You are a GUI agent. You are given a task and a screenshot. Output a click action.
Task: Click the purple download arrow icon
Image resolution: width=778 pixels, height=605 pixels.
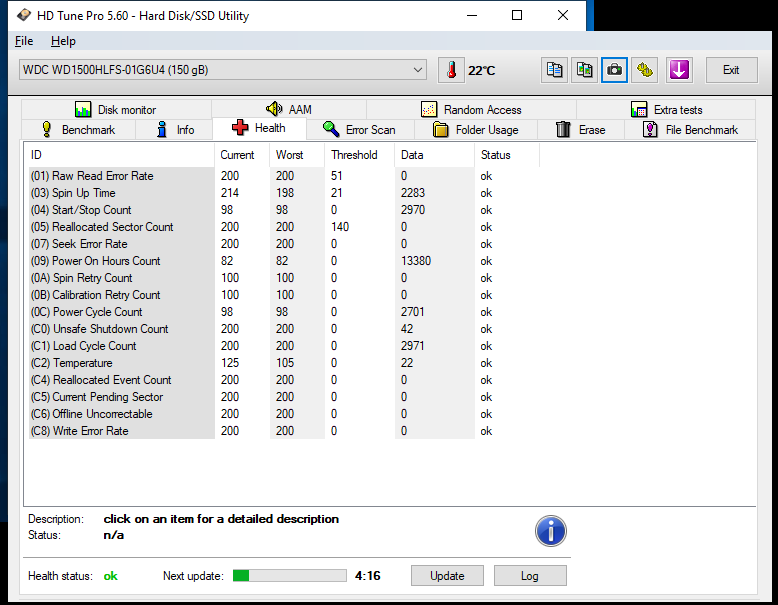[679, 70]
